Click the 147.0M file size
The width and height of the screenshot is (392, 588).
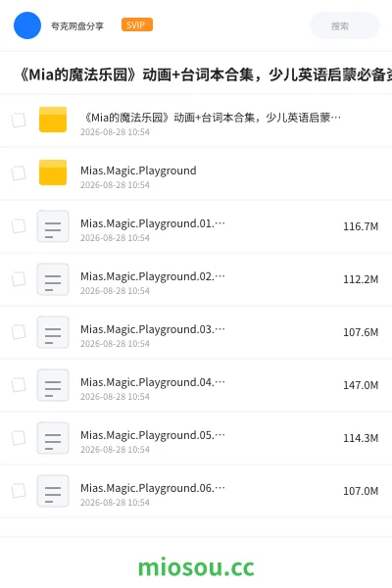click(x=361, y=385)
